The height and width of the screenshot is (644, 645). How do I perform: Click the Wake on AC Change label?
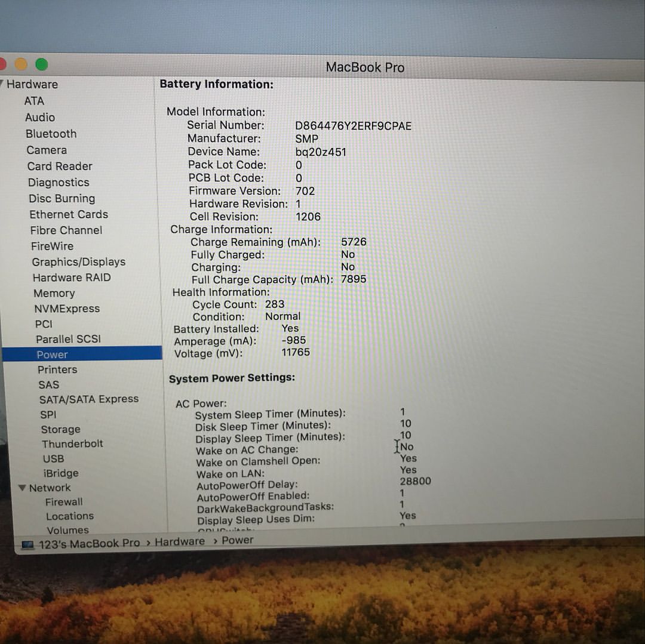pos(247,449)
